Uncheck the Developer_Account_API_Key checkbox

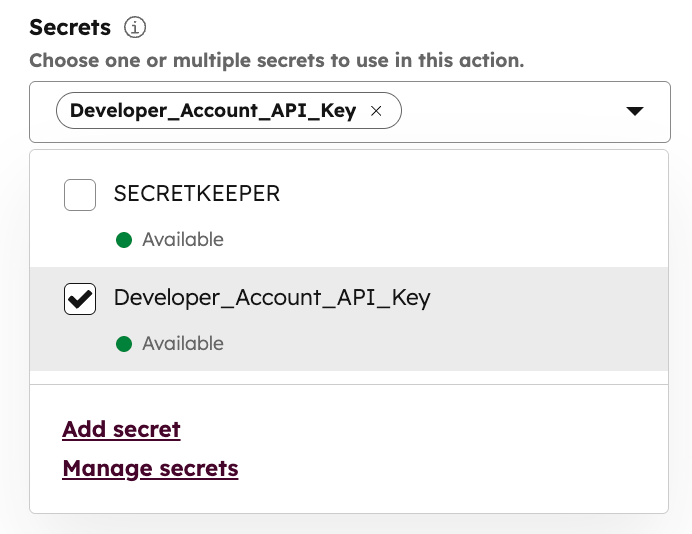click(80, 299)
